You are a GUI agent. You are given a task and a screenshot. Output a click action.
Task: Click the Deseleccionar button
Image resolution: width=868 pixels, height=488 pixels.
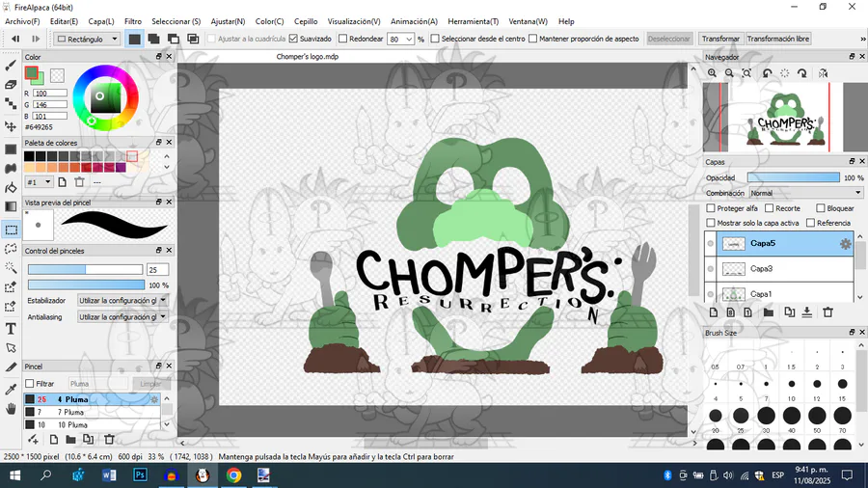[668, 39]
